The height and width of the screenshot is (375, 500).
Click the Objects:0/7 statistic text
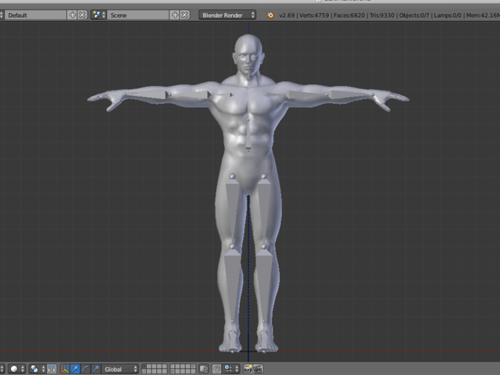pyautogui.click(x=414, y=15)
